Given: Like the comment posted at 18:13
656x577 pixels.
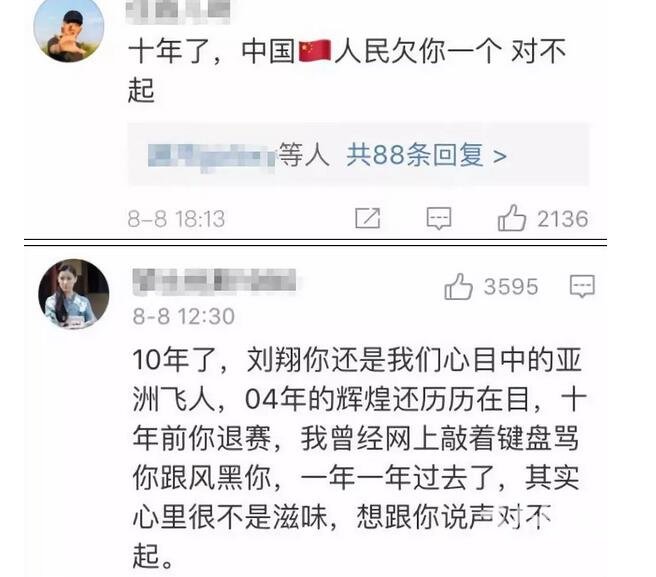Looking at the screenshot, I should [511, 218].
